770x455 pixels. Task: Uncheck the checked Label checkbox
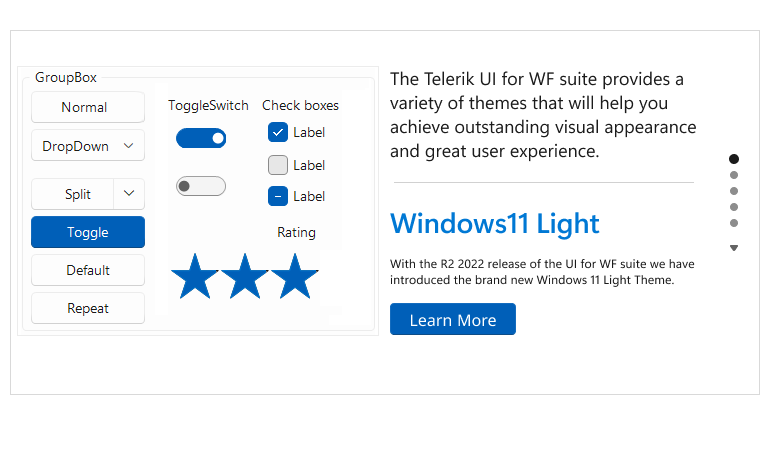[277, 133]
